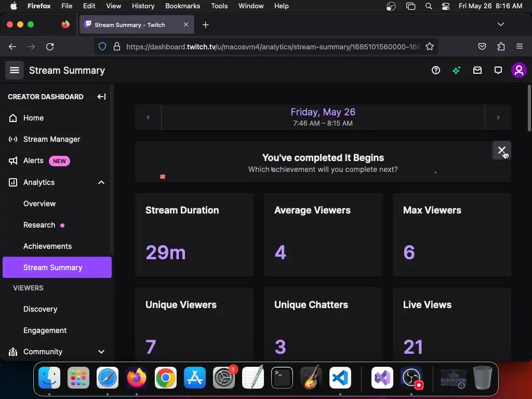
Task: Click the Alerts megaphone icon
Action: [x=13, y=161]
